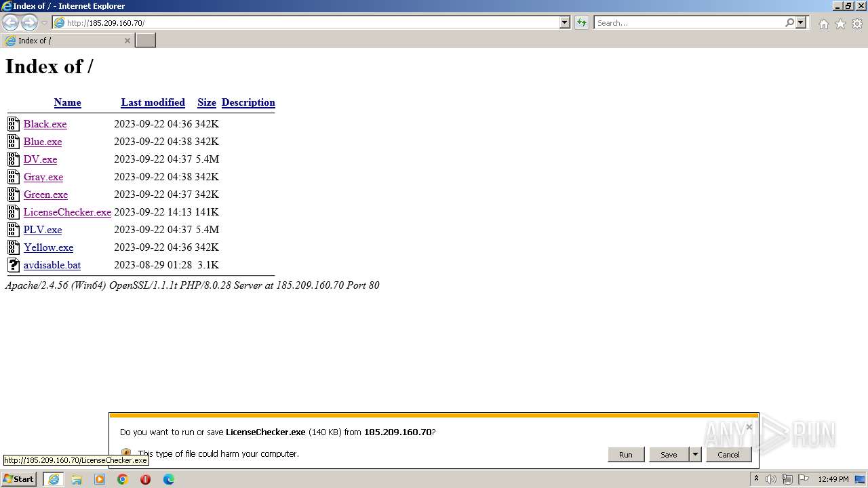The height and width of the screenshot is (488, 868).
Task: Click the binary file icon beside Blue.exe
Action: (14, 141)
